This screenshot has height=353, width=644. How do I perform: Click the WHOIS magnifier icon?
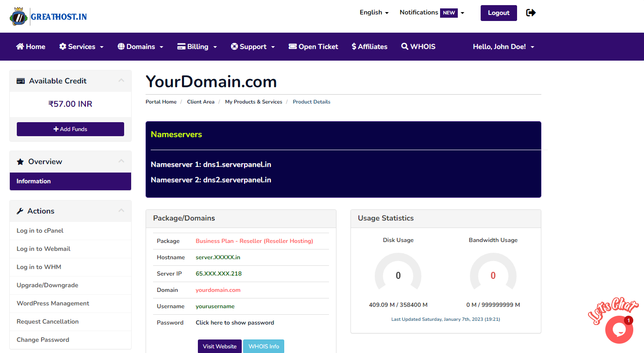[405, 47]
